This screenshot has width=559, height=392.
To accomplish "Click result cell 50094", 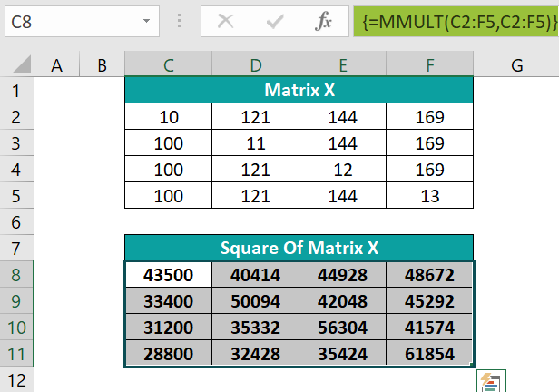I will click(255, 301).
